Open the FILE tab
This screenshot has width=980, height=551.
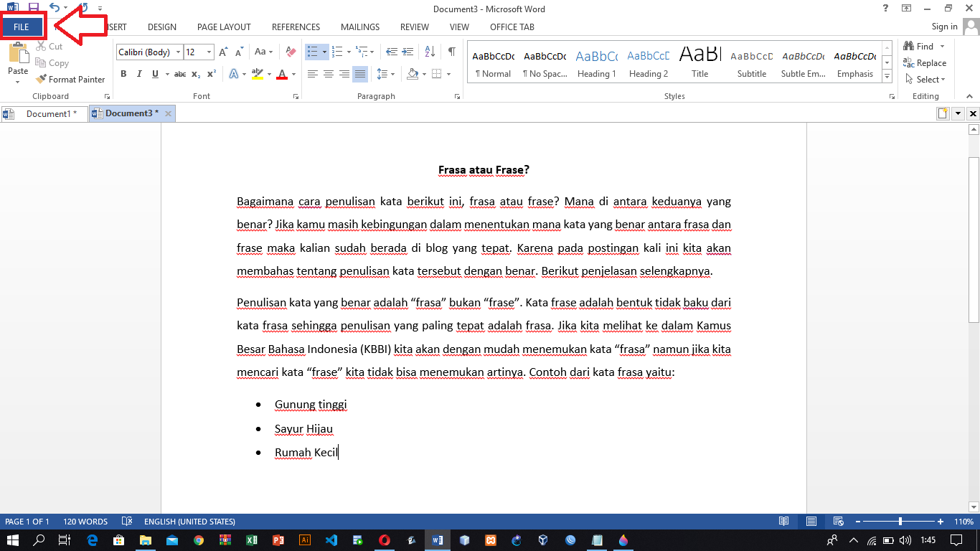(22, 27)
